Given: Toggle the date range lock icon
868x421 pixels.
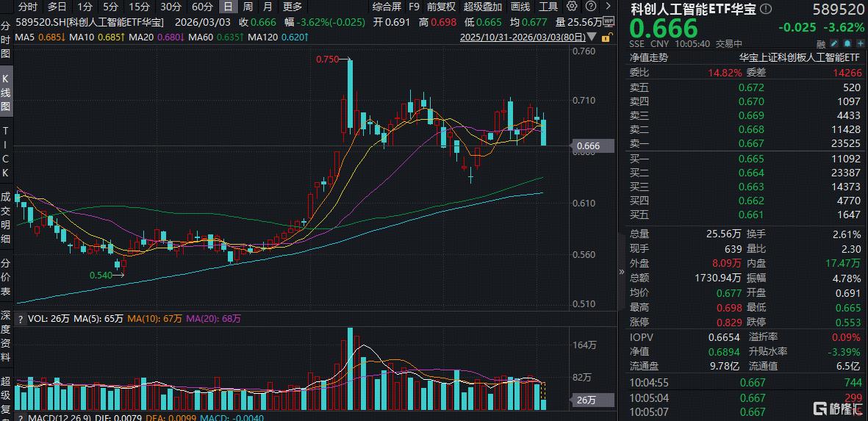Looking at the screenshot, I should tap(609, 37).
